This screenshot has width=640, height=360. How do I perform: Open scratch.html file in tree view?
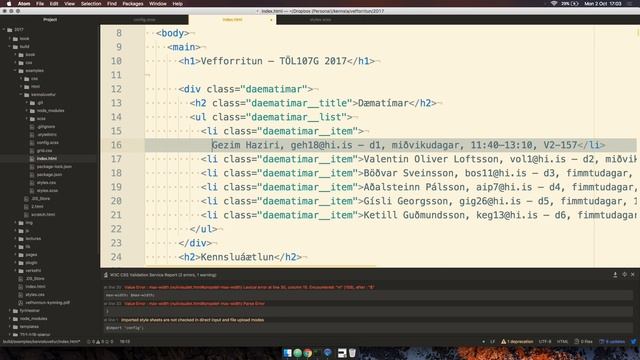(42, 215)
